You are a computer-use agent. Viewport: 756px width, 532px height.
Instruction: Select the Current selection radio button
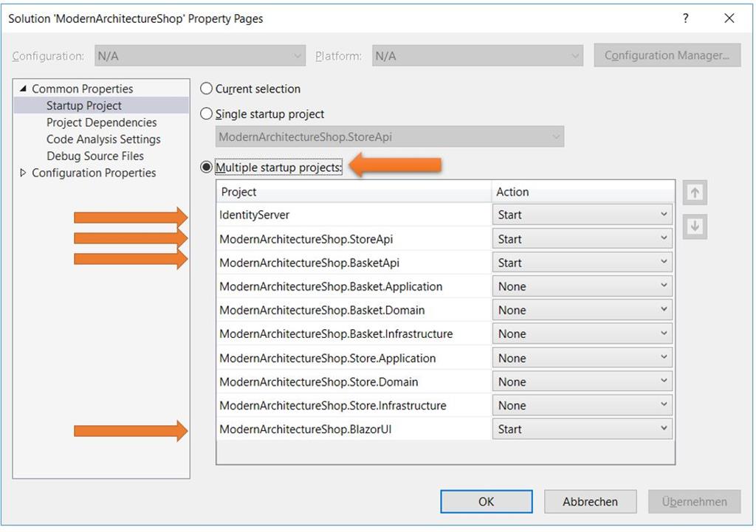[x=207, y=89]
